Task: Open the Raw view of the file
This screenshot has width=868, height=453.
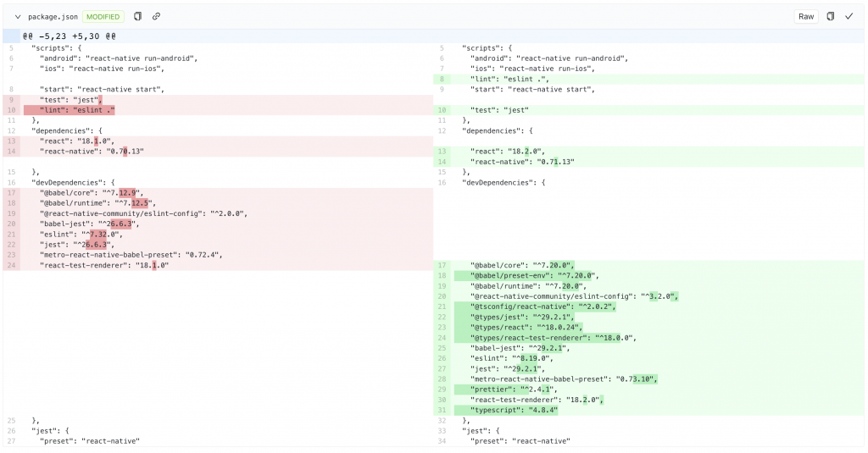Action: point(806,17)
